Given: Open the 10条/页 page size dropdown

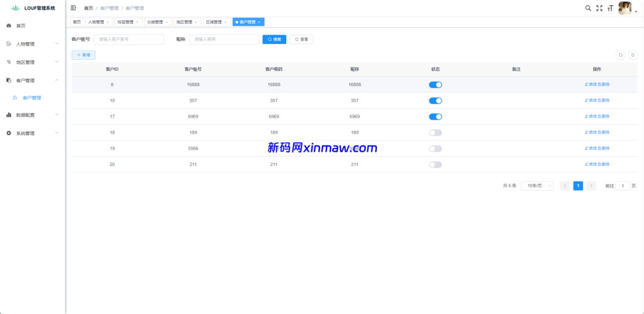Looking at the screenshot, I should (537, 186).
